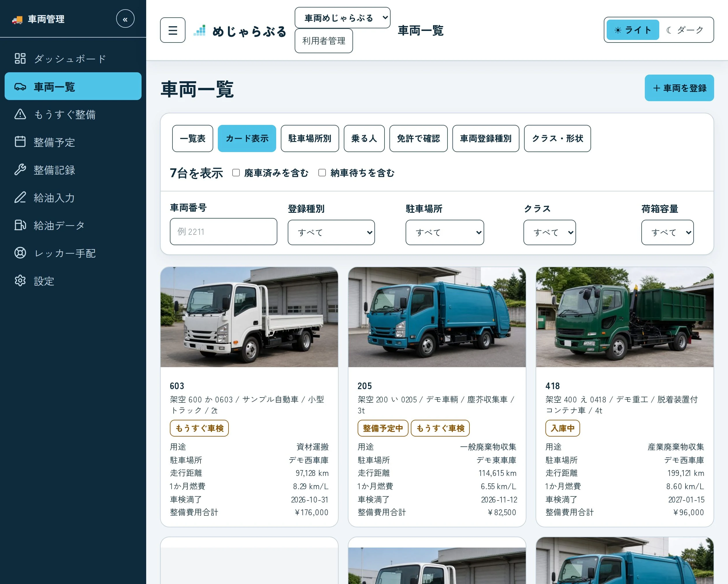Switch to ダーク theme with the moon icon
The width and height of the screenshot is (728, 584).
tap(686, 30)
